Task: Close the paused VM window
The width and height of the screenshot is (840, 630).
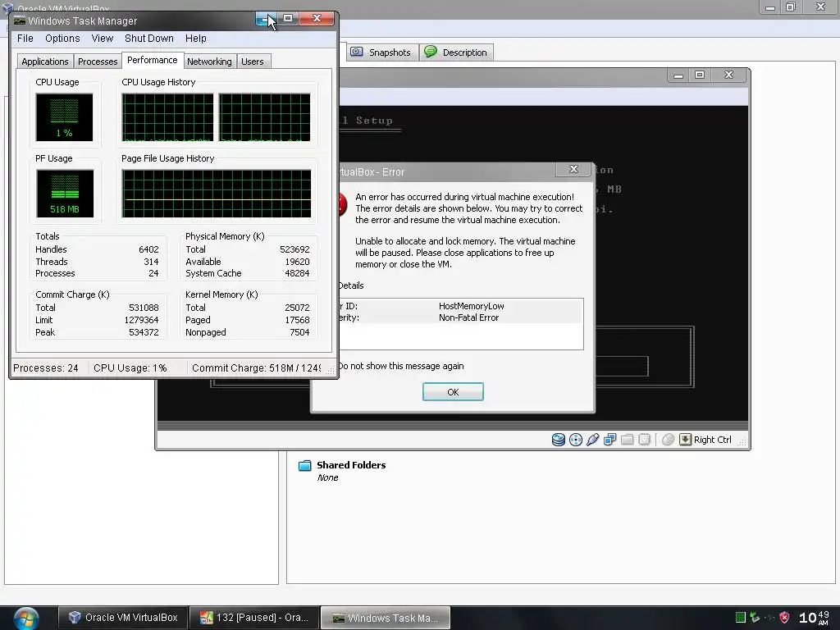Action: coord(728,75)
